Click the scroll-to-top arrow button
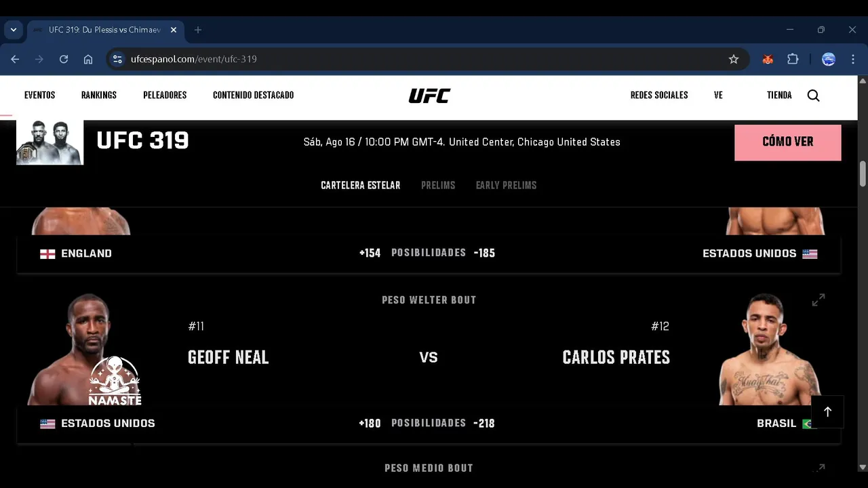 click(x=827, y=412)
